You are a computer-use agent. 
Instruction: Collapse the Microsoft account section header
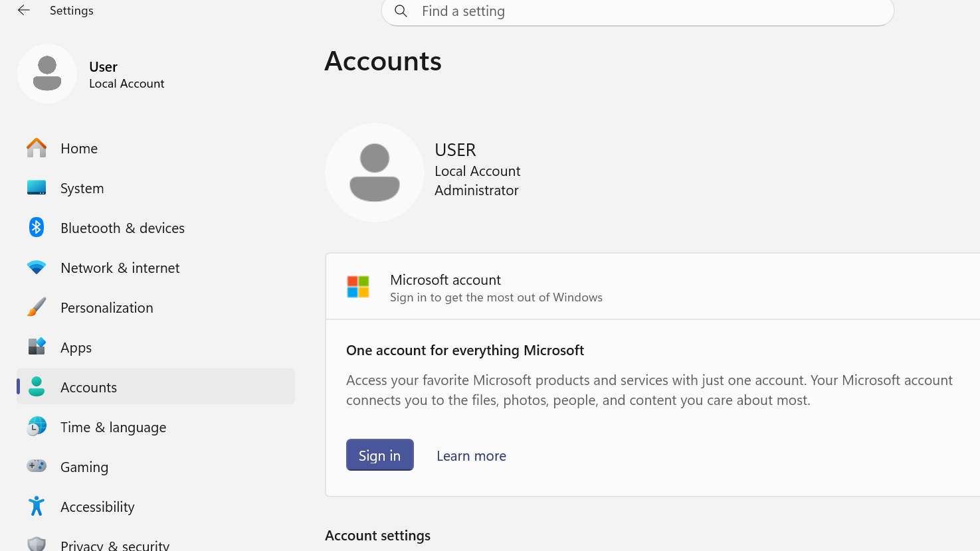coord(651,287)
